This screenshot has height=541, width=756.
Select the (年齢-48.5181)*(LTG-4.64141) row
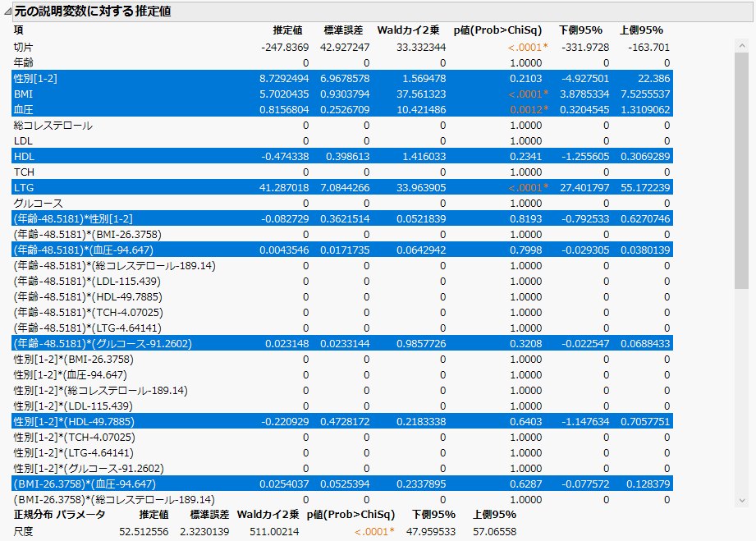(342, 328)
